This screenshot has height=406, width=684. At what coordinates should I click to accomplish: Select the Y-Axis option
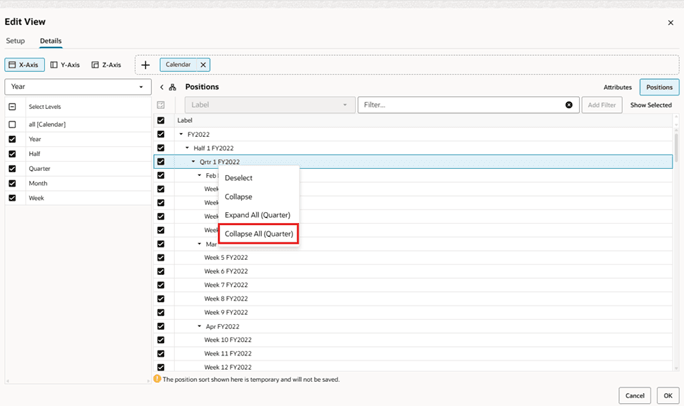click(65, 65)
